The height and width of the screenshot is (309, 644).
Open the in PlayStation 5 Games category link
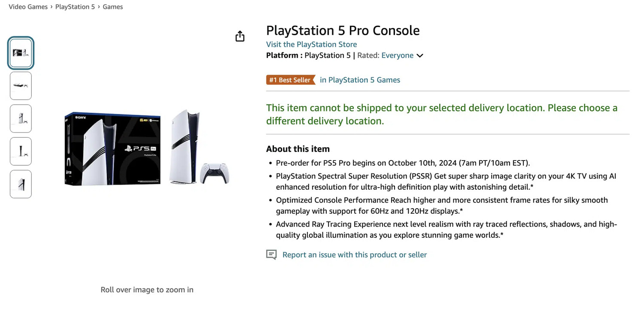(x=360, y=80)
